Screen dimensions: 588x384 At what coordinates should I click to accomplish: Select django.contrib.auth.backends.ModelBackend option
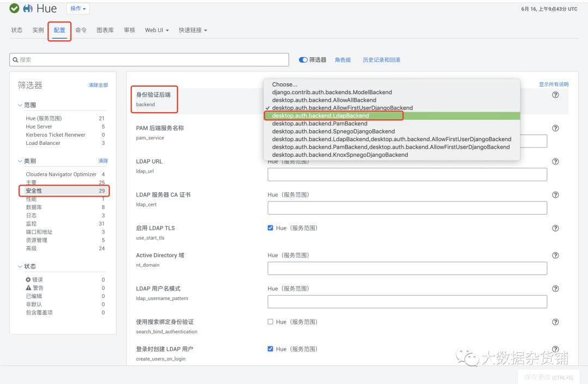pos(391,92)
